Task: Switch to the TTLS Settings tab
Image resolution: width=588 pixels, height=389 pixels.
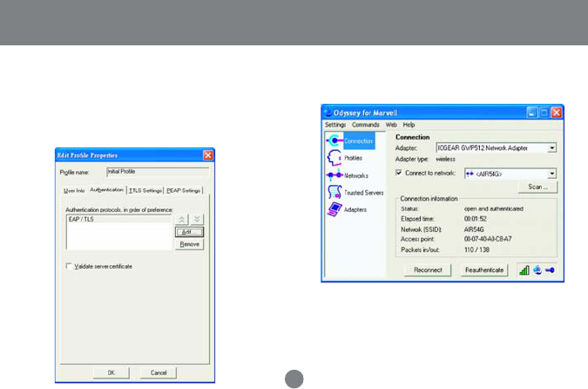Action: (x=145, y=190)
